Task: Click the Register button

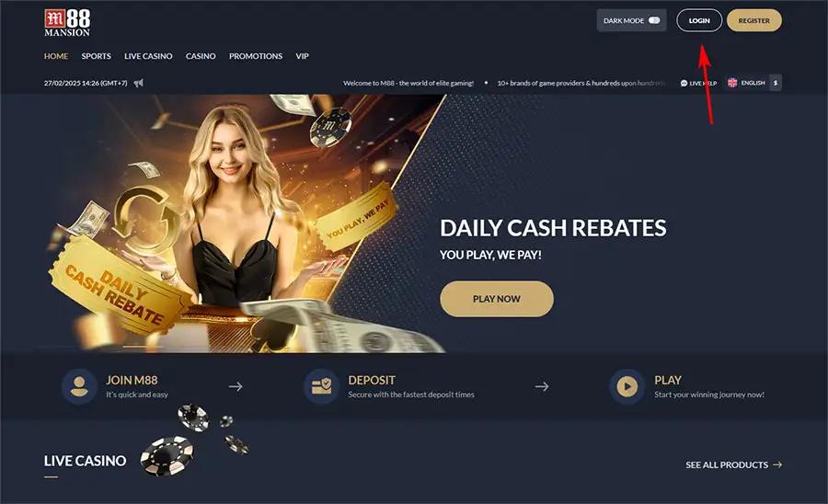Action: pos(754,20)
